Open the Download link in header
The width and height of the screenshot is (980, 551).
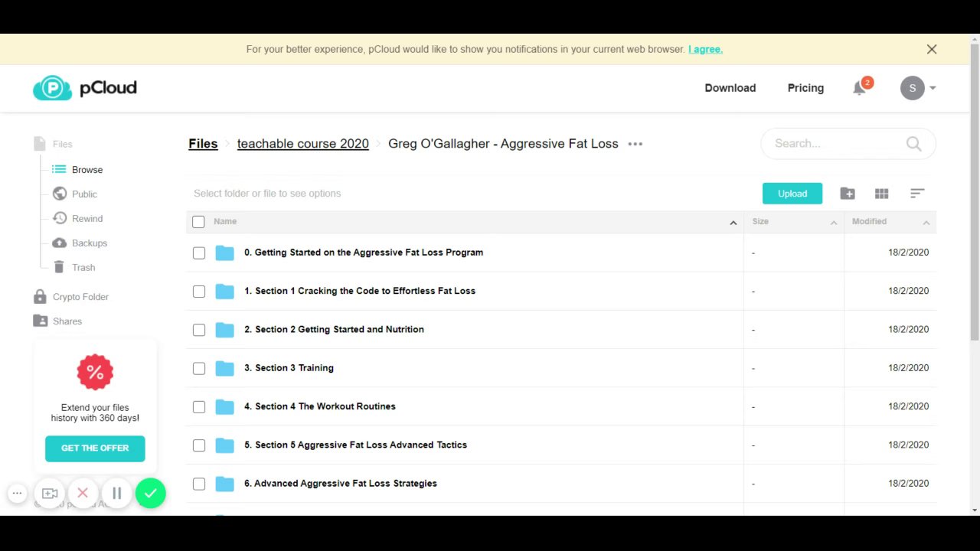730,88
